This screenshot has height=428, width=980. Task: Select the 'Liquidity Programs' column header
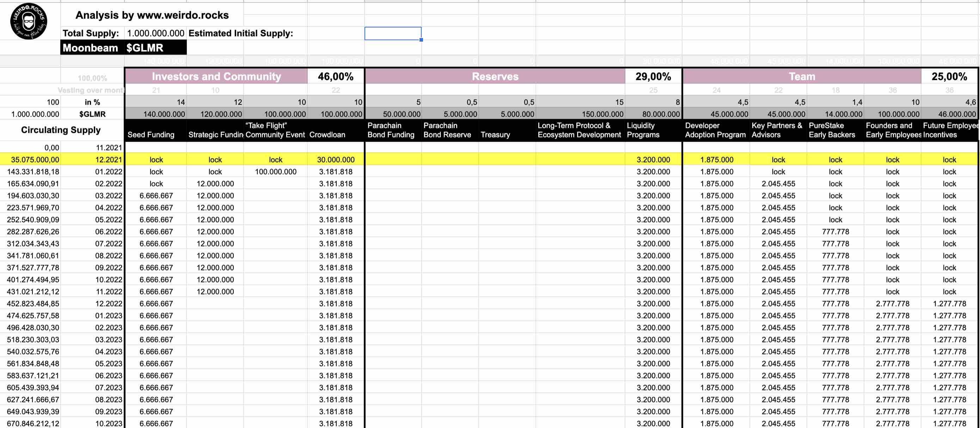point(653,130)
